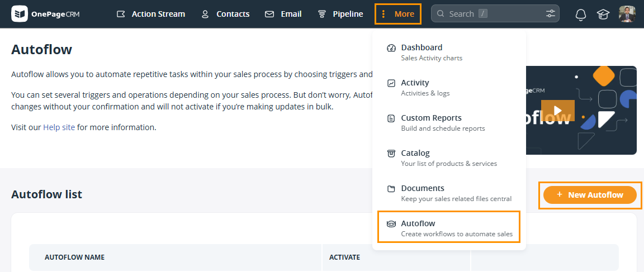Viewport: 644px width, 272px height.
Task: Choose Autoflow in the More dropdown
Action: pyautogui.click(x=449, y=226)
